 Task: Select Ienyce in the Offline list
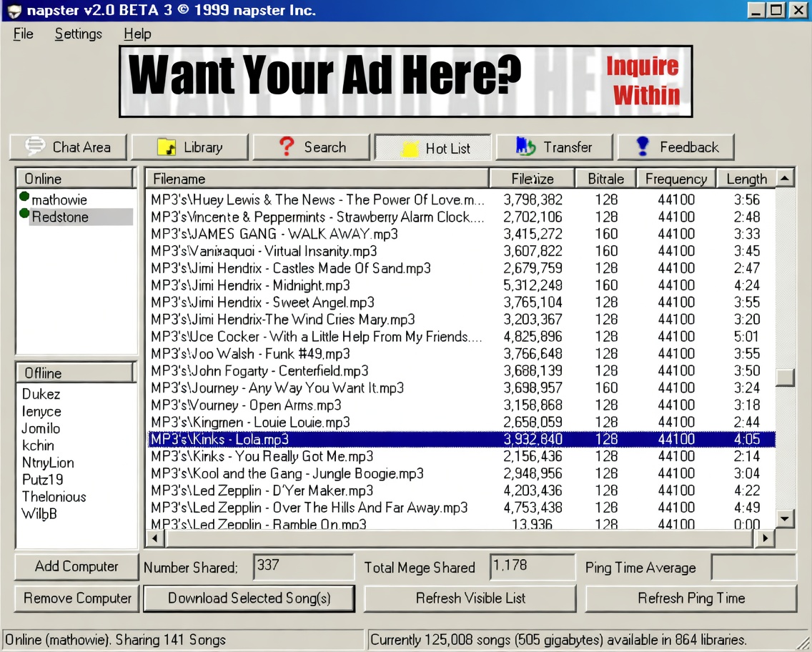[x=41, y=411]
